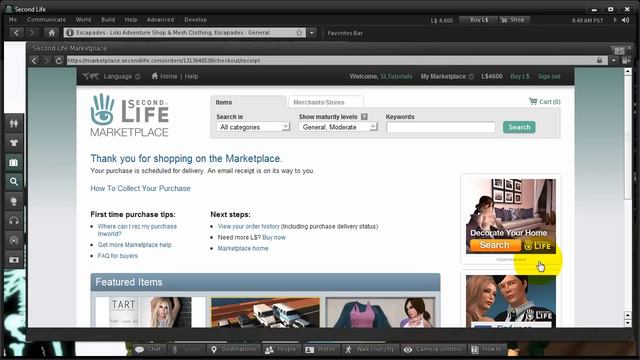Toggle Camera controls in the bottom toolbar
Viewport: 640px width, 360px height.
click(433, 349)
